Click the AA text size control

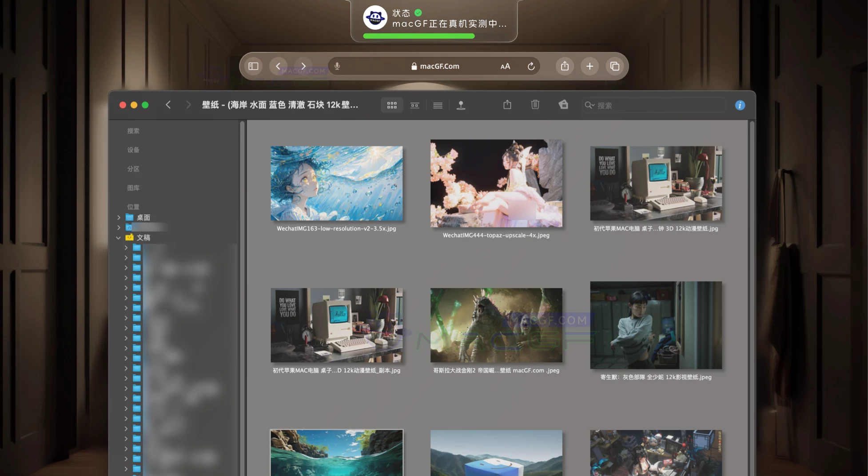tap(505, 66)
